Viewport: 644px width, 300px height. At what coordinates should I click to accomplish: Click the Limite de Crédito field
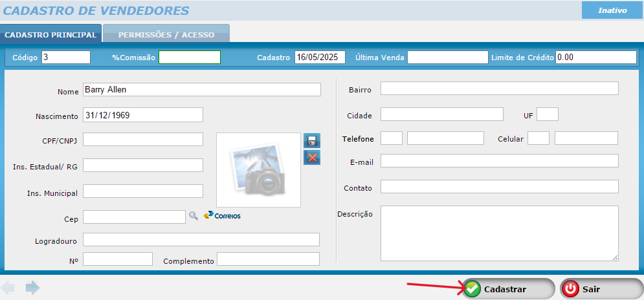tap(596, 57)
